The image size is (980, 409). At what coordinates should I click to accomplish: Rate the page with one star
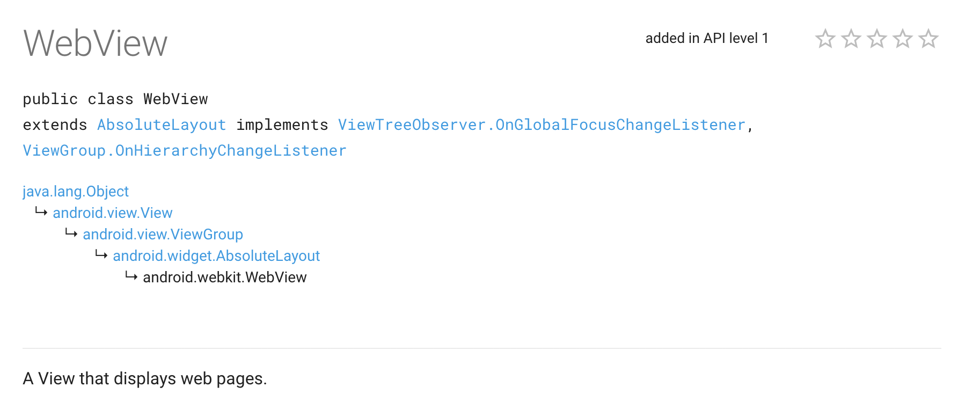click(825, 39)
